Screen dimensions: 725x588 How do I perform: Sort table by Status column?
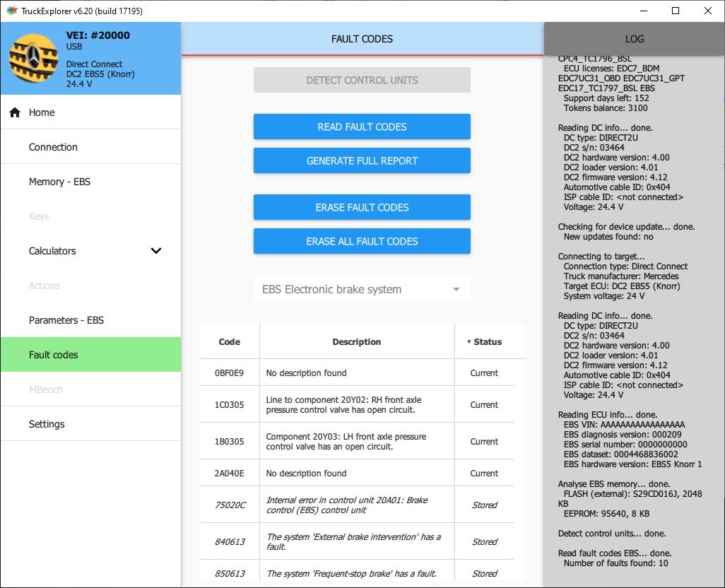click(484, 341)
